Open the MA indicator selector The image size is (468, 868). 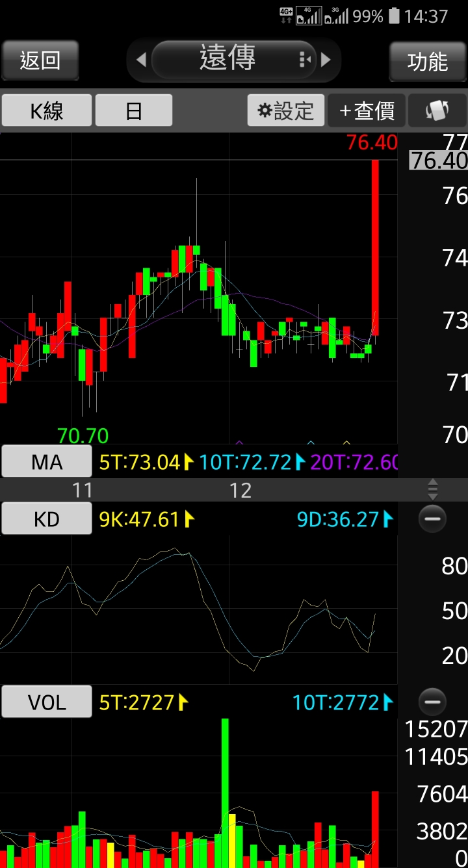(x=47, y=462)
